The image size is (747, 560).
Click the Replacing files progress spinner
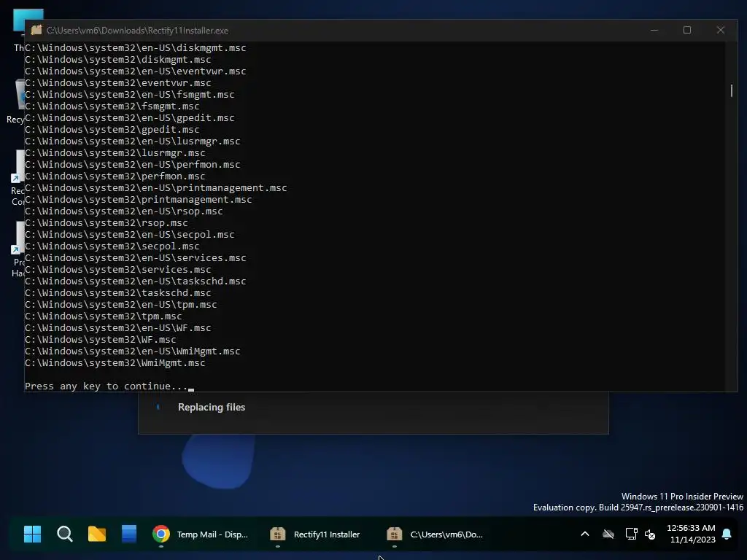[x=158, y=407]
